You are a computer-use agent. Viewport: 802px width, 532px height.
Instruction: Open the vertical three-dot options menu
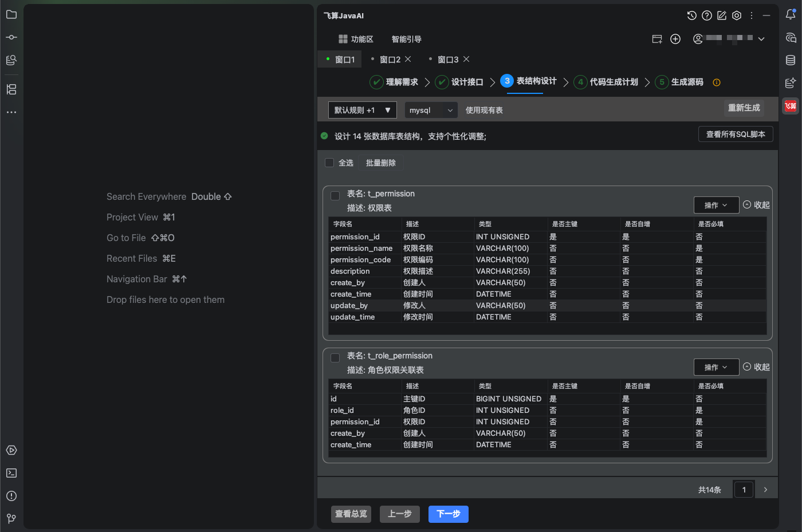(752, 15)
